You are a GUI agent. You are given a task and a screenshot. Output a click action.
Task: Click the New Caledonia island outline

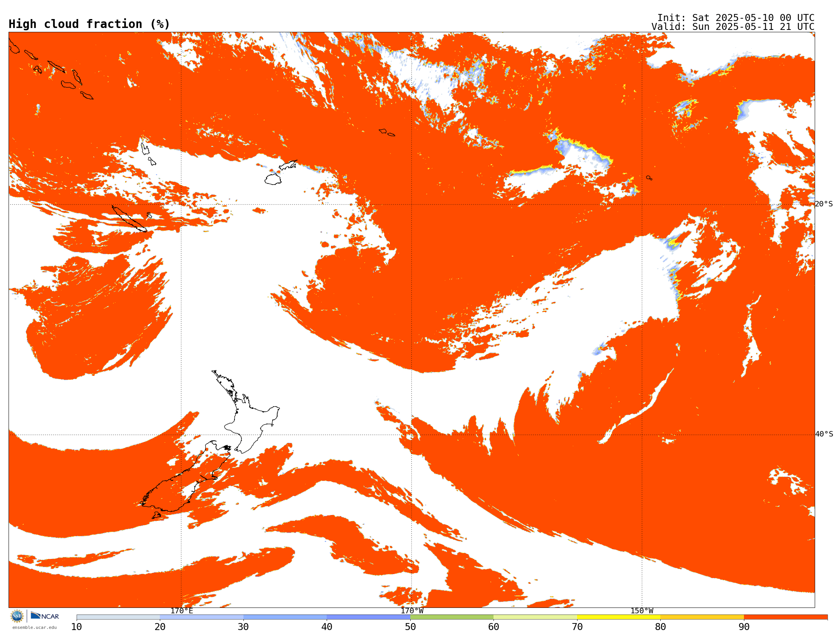coord(129,219)
